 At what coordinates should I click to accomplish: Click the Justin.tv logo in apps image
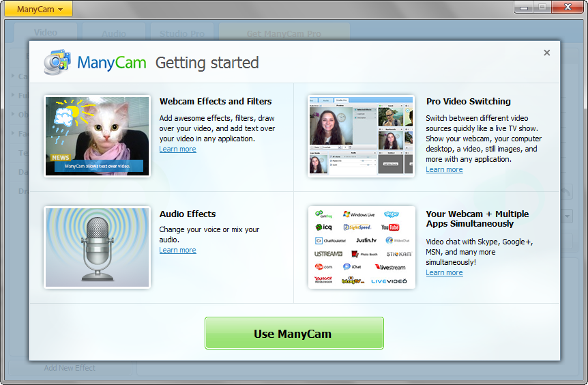366,240
